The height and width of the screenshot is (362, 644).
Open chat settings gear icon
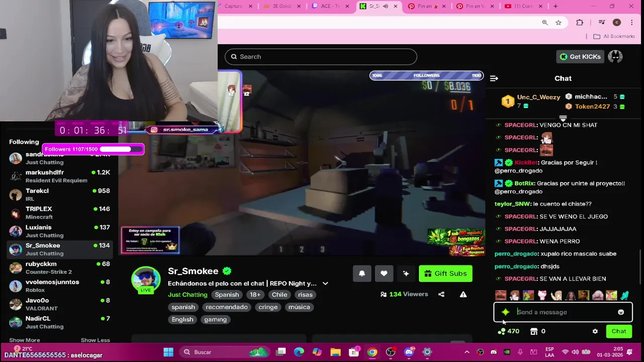(595, 331)
